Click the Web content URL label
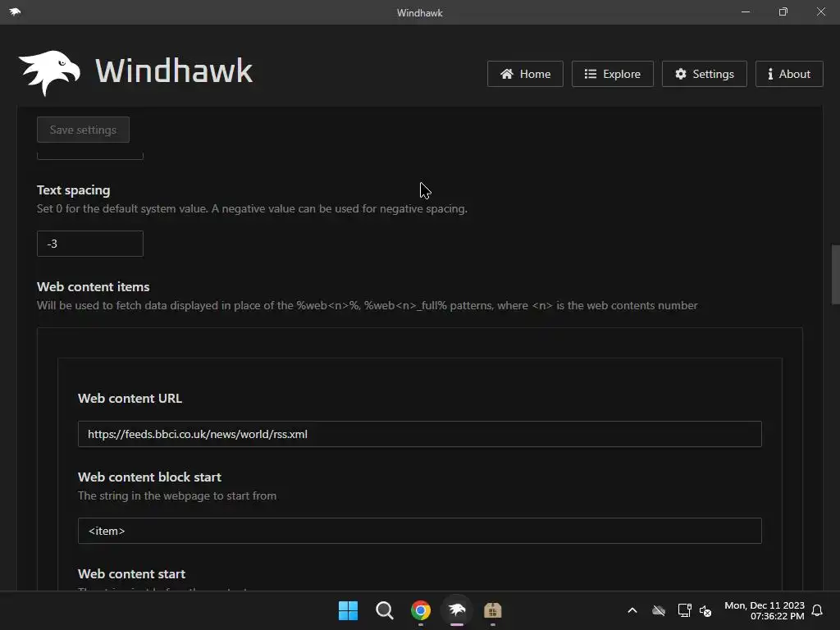The image size is (840, 630). click(130, 398)
